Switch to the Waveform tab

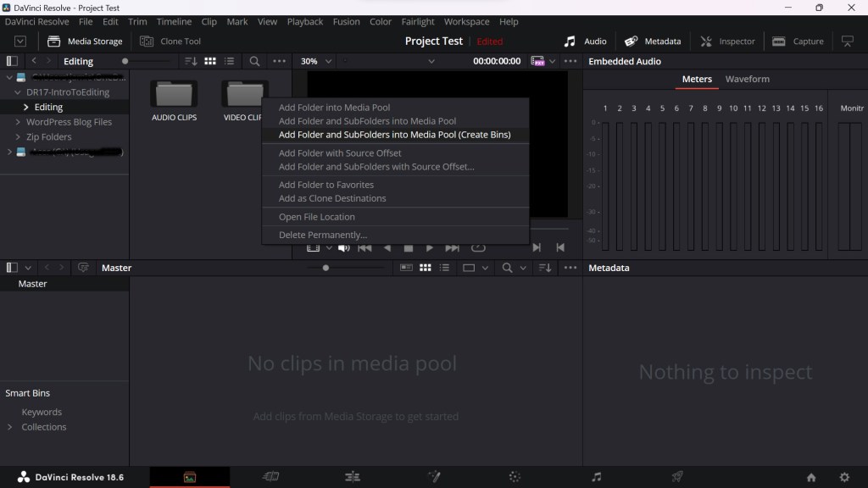click(x=747, y=79)
